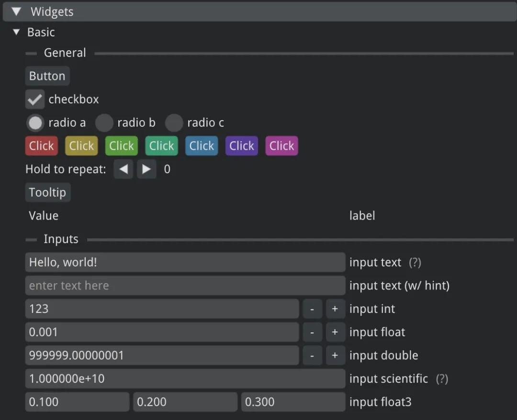Click the minus stepper on input double

coord(312,355)
